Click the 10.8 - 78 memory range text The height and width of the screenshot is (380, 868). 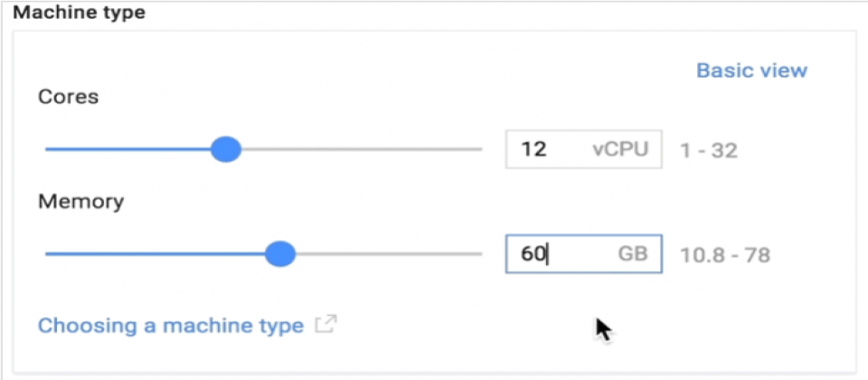point(724,255)
